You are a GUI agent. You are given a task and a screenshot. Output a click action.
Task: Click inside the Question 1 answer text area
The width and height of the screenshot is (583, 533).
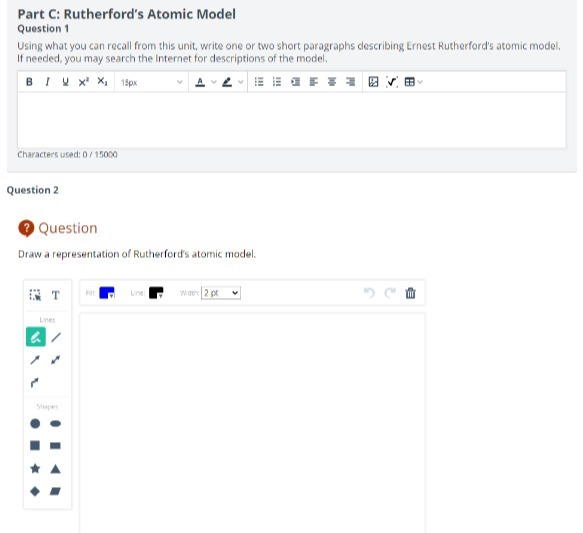[x=292, y=120]
